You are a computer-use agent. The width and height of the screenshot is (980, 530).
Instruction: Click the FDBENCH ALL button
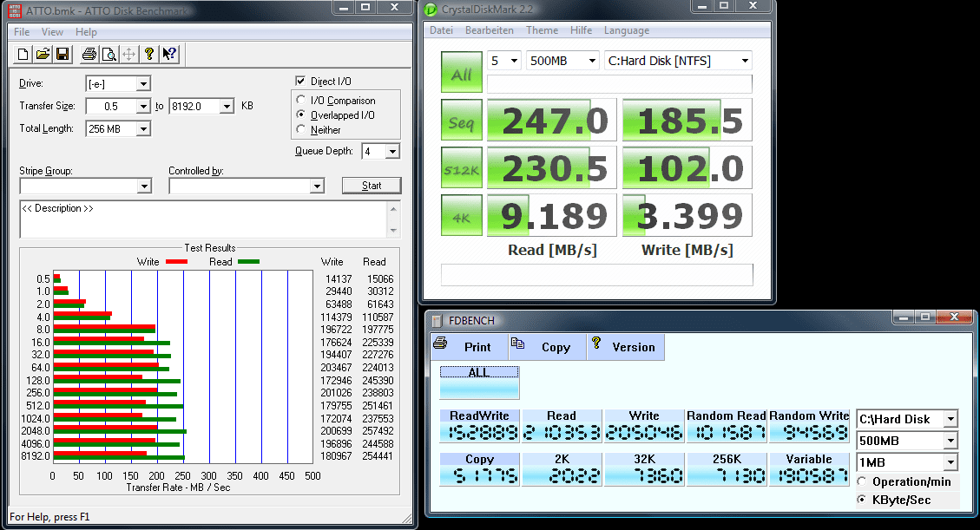479,382
